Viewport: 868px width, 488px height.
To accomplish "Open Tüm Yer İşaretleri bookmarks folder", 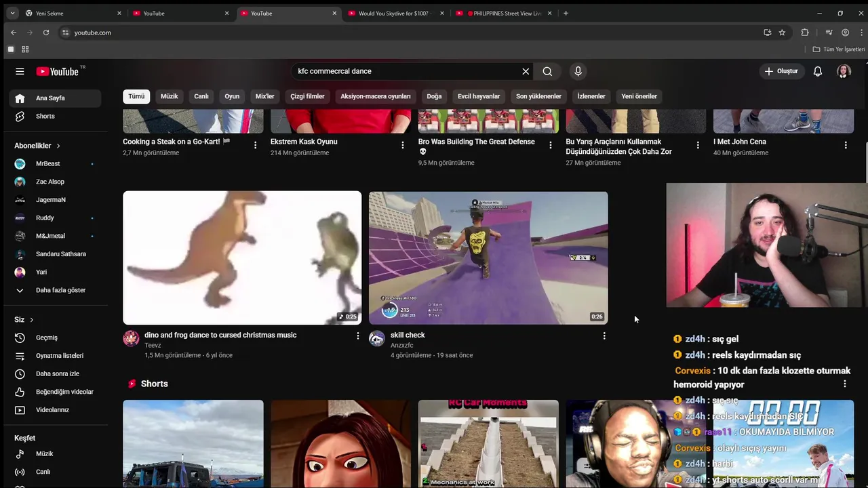I will coord(839,49).
